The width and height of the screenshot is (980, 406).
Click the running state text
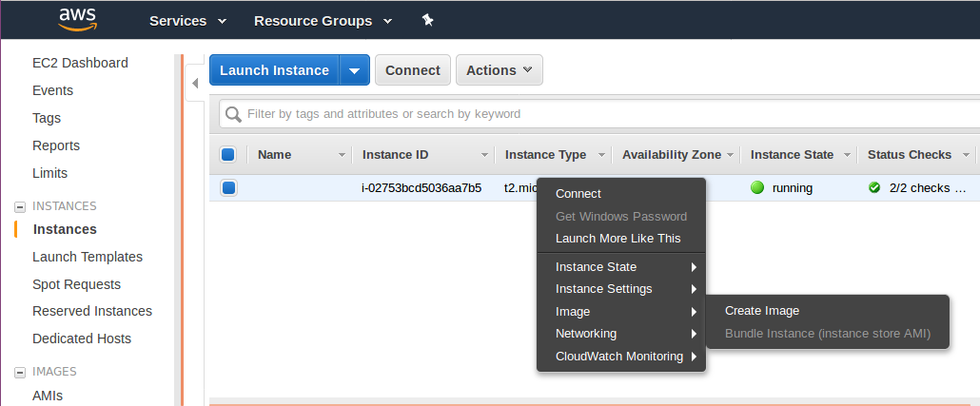click(x=793, y=187)
